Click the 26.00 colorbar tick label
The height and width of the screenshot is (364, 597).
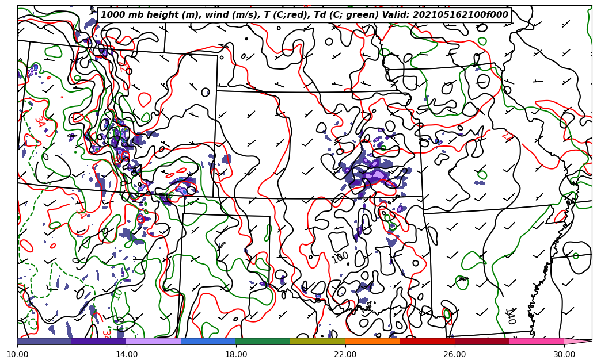tap(455, 354)
